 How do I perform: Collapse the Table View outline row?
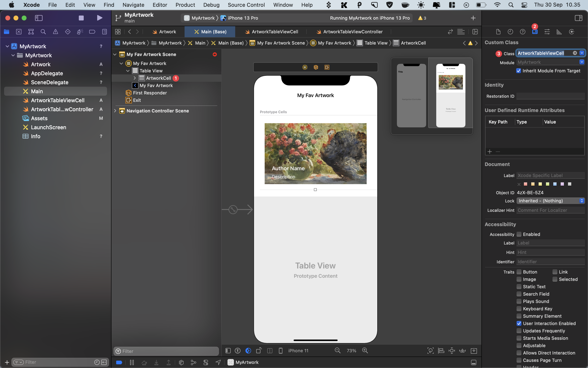click(128, 71)
